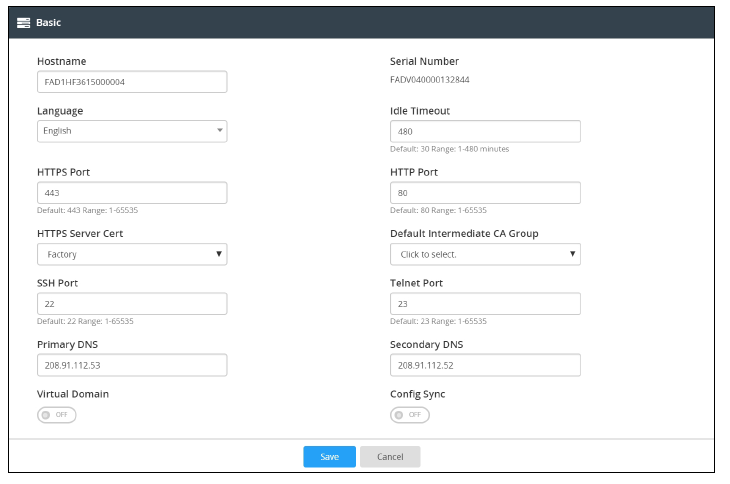This screenshot has width=730, height=484.
Task: Focus the Telnet Port input
Action: [x=484, y=304]
